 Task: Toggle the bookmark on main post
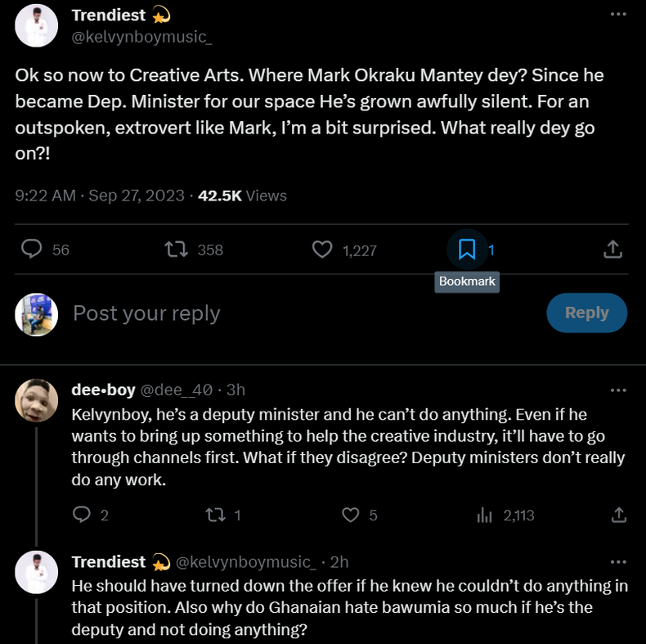467,249
